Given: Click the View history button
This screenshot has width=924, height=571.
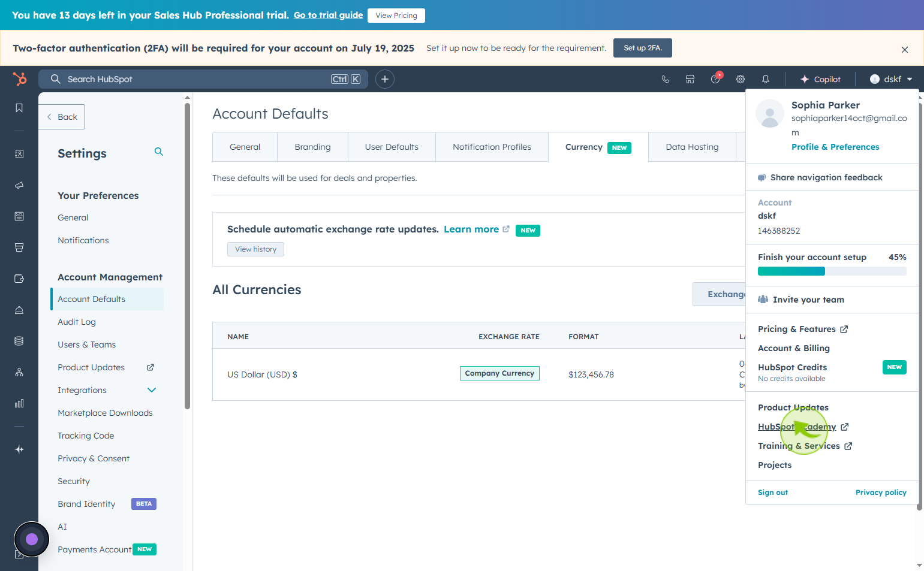Looking at the screenshot, I should (255, 249).
